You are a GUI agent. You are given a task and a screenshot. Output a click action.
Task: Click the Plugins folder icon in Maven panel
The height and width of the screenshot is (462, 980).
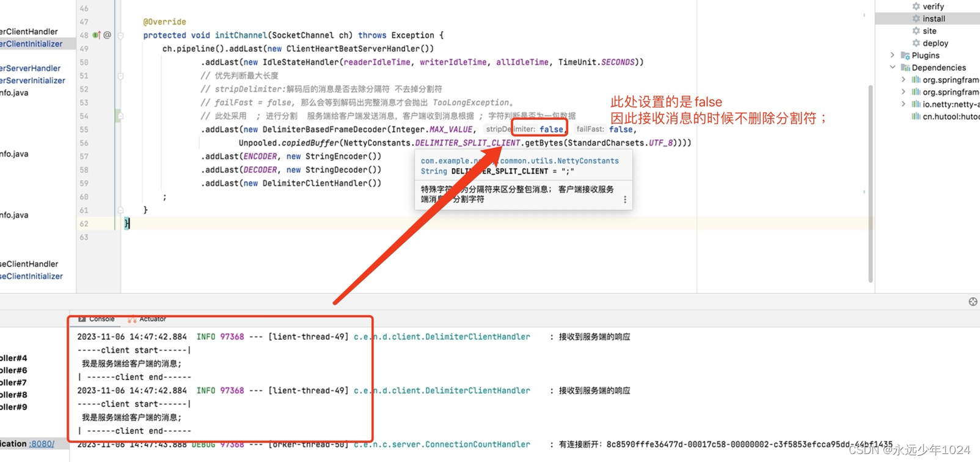click(x=905, y=56)
